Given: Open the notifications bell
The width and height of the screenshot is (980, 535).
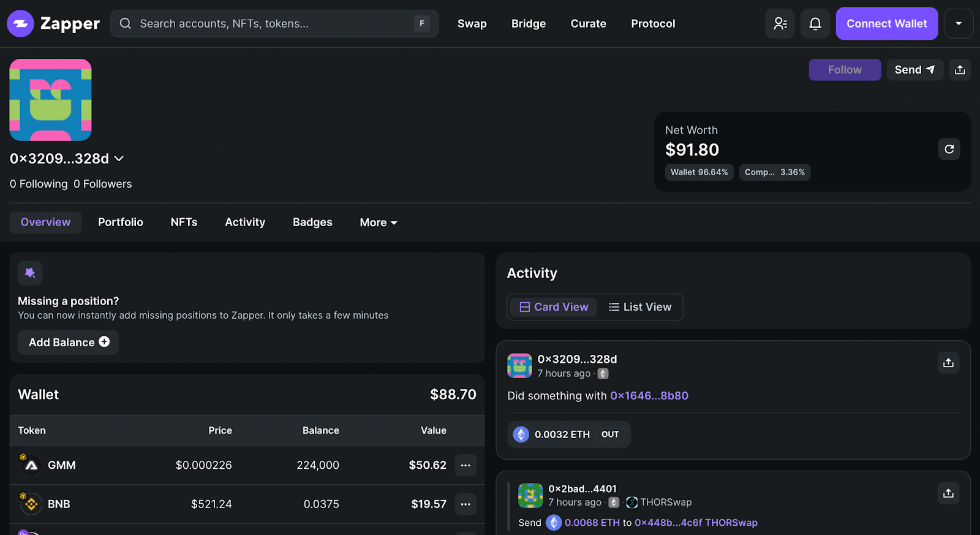Looking at the screenshot, I should click(815, 24).
